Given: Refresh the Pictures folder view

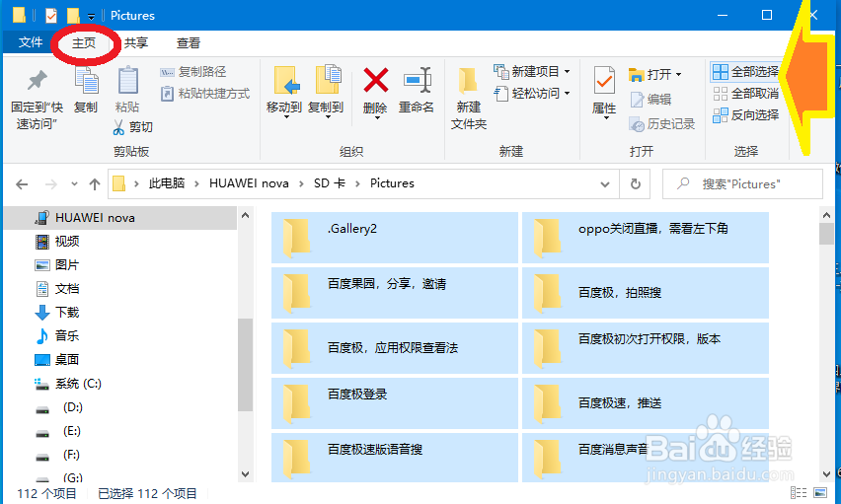Looking at the screenshot, I should click(636, 183).
